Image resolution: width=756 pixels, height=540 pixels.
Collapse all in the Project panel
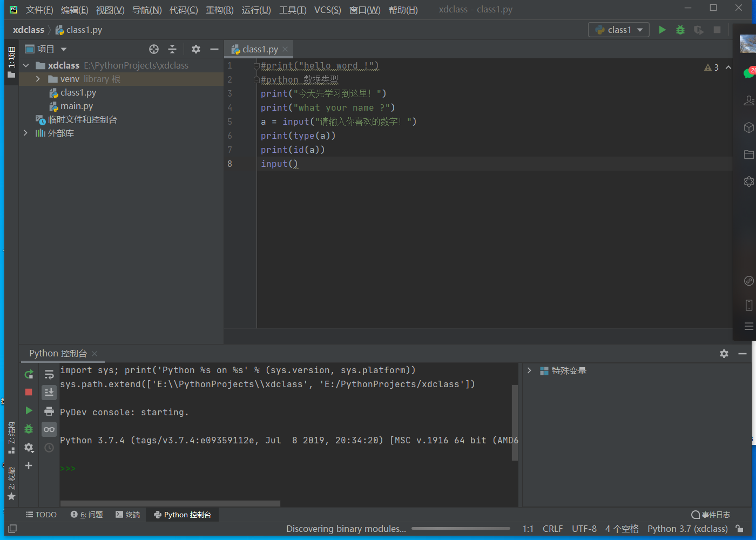pos(172,49)
